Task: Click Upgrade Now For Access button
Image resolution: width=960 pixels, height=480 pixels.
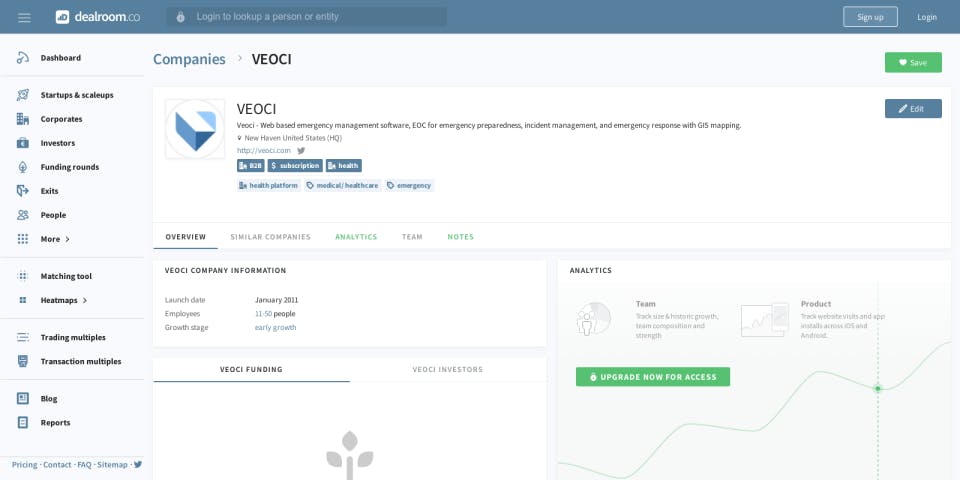Action: tap(653, 377)
